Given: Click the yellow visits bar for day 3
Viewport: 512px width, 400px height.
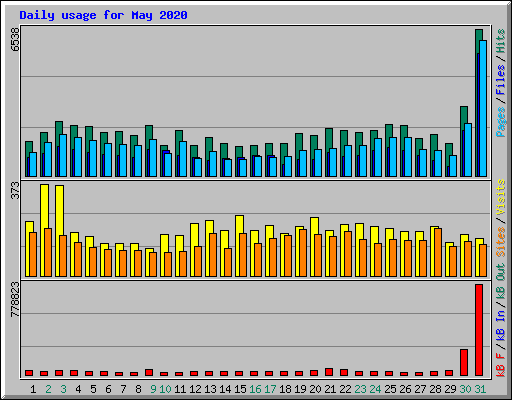Looking at the screenshot, I should [x=60, y=210].
